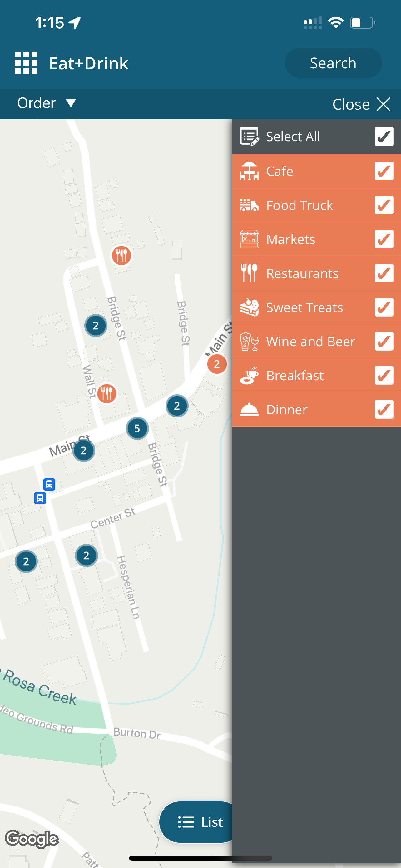Tap the Wine and Beer glasses icon
This screenshot has height=868, width=401.
[x=249, y=341]
